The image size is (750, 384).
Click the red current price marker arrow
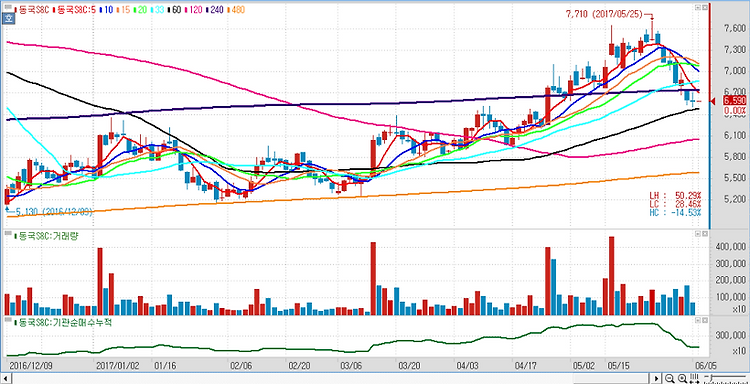(713, 101)
